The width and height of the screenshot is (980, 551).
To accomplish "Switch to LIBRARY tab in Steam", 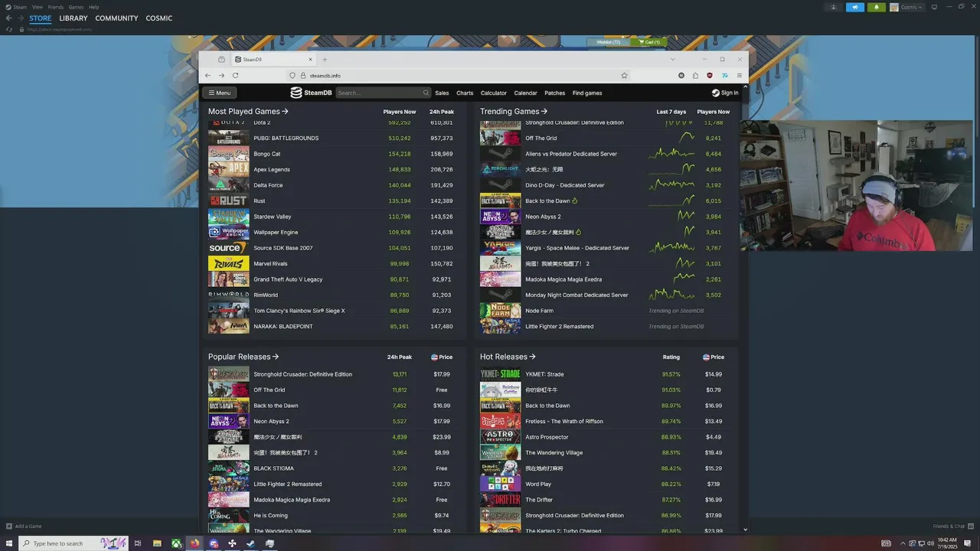I will point(73,18).
